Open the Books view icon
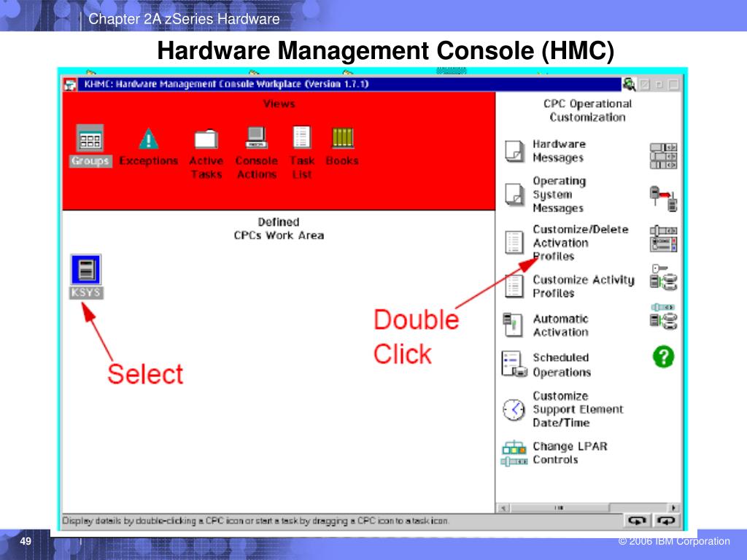 342,138
